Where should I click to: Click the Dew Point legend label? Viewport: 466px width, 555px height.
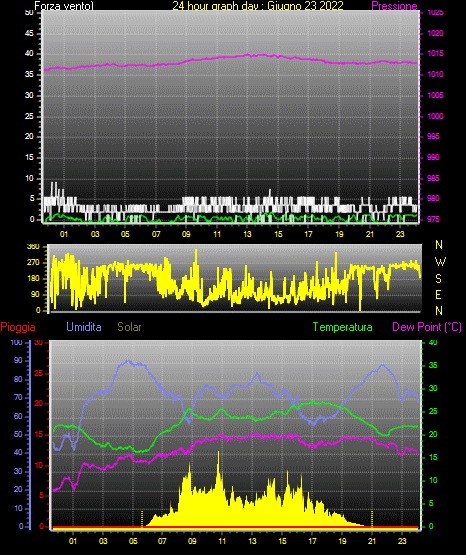pos(427,327)
